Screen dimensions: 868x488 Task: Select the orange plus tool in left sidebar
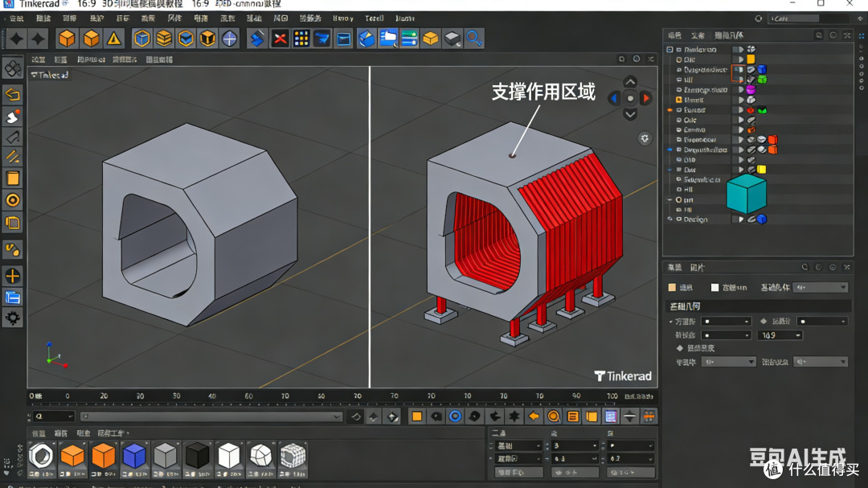(13, 276)
